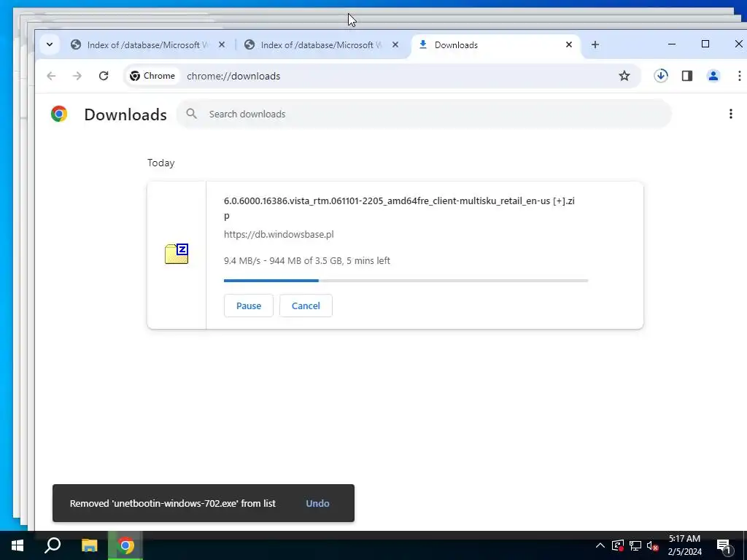The width and height of the screenshot is (747, 560).
Task: Cancel the zip download
Action: 306,306
